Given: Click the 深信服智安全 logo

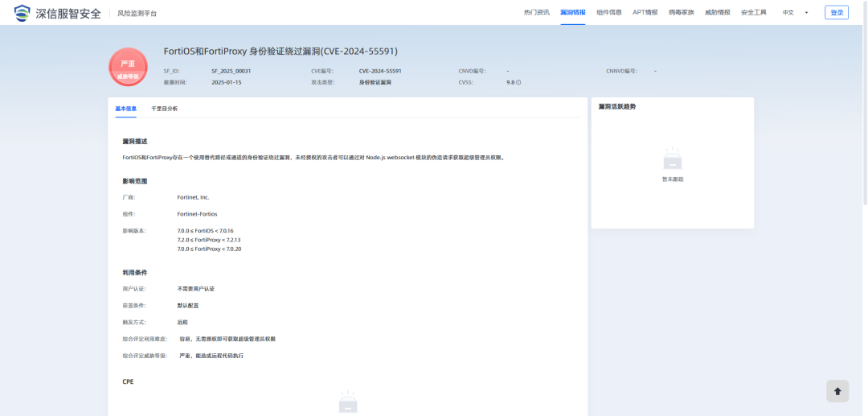Looking at the screenshot, I should pos(58,12).
